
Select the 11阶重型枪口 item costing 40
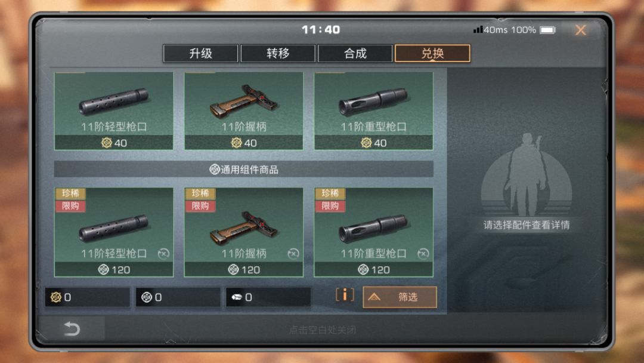click(374, 111)
